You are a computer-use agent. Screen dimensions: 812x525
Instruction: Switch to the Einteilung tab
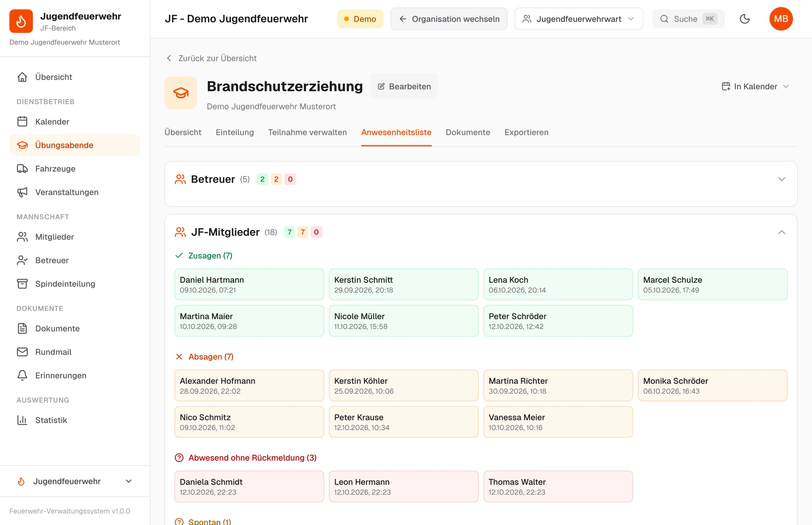pos(234,132)
